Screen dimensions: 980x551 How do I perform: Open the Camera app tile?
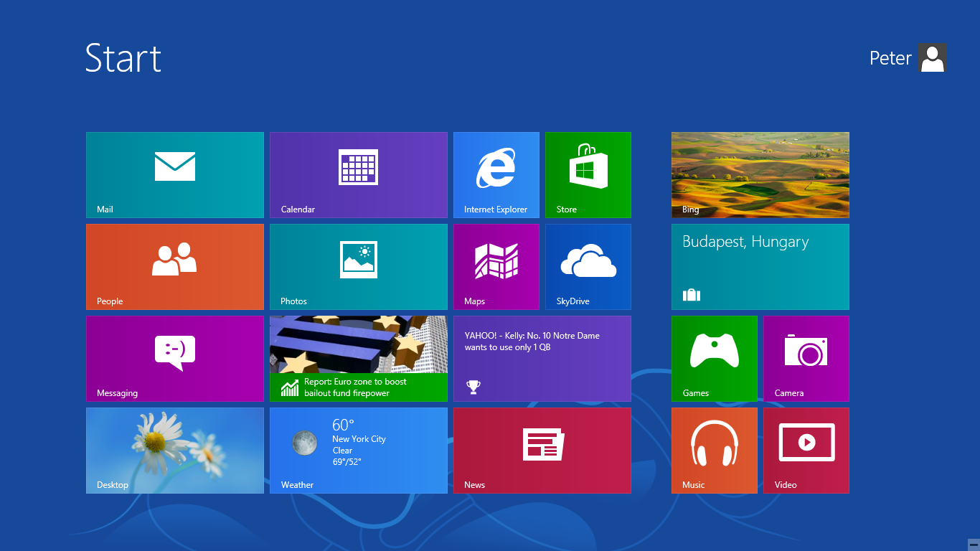click(x=806, y=359)
